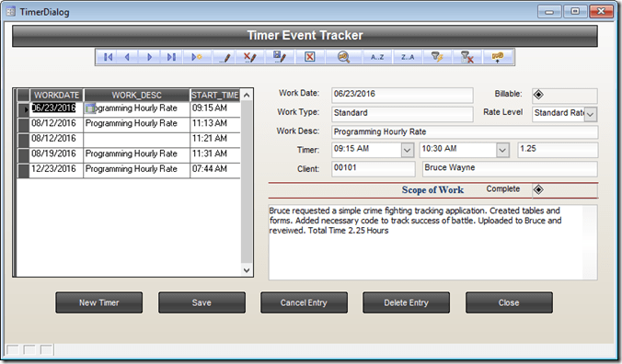Go to the next record
The height and width of the screenshot is (364, 622).
tap(149, 57)
